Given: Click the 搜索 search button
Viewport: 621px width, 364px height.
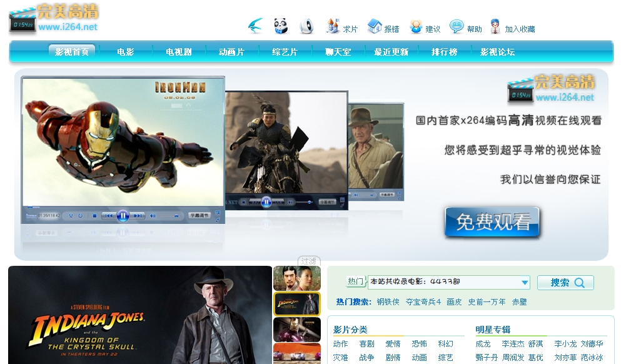Looking at the screenshot, I should [565, 283].
